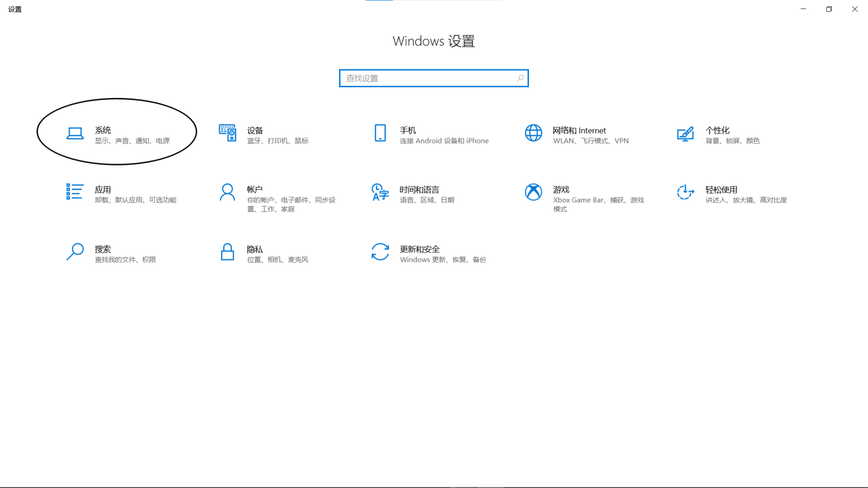The height and width of the screenshot is (488, 868).
Task: Open the 设备 keyboard and speaker icon
Action: click(228, 133)
